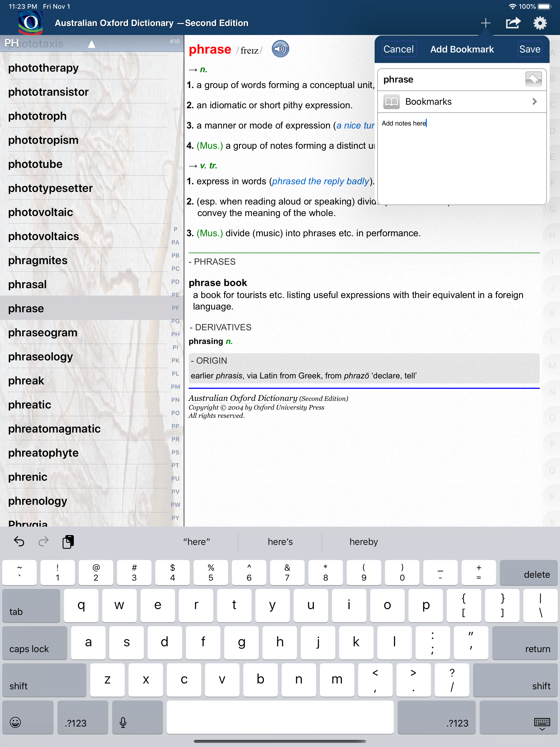Image resolution: width=560 pixels, height=747 pixels.
Task: Cancel adding the bookmark
Action: click(399, 49)
